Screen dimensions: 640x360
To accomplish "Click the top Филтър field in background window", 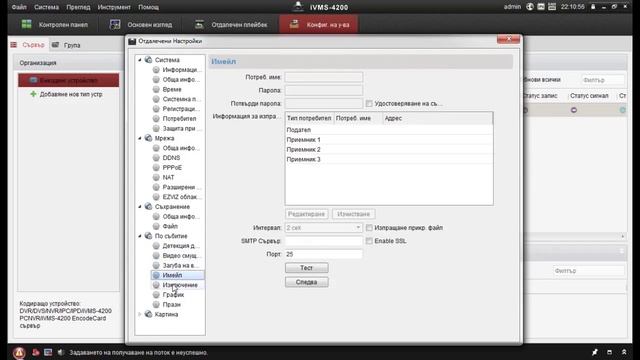I will tap(602, 80).
